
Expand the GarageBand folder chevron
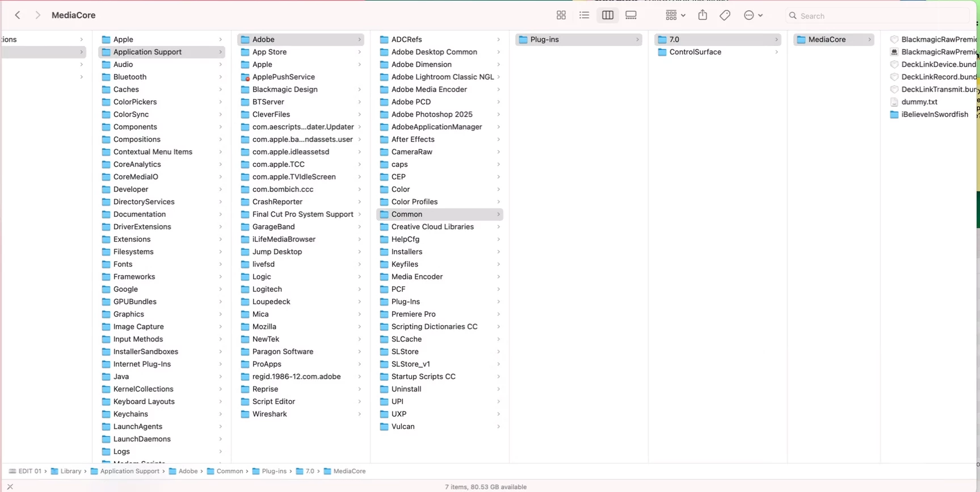(359, 227)
